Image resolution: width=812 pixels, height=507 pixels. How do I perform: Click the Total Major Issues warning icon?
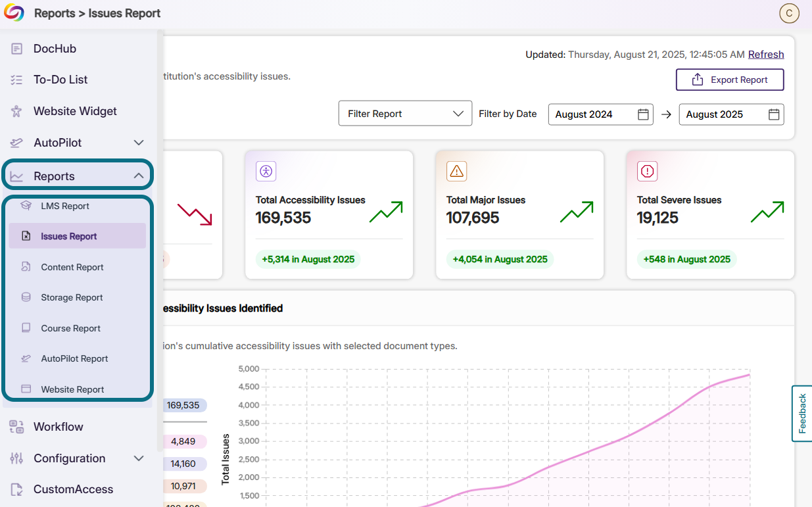pyautogui.click(x=456, y=172)
